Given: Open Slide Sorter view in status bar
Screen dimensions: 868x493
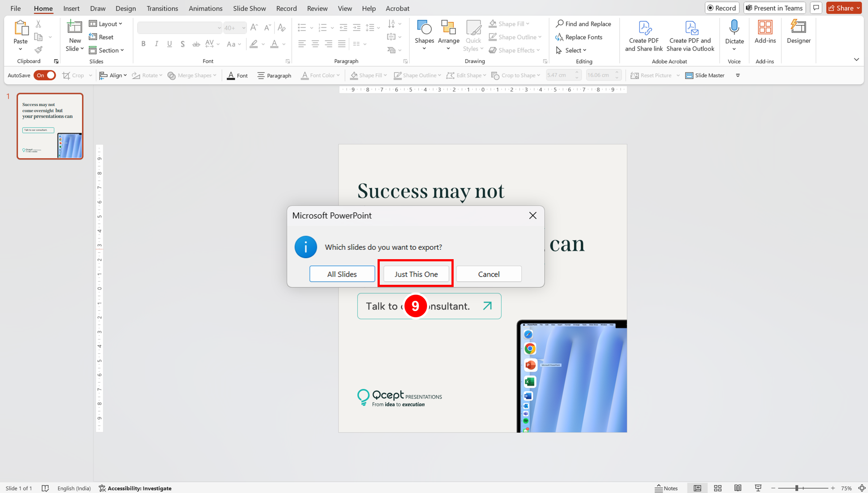Looking at the screenshot, I should (x=717, y=488).
